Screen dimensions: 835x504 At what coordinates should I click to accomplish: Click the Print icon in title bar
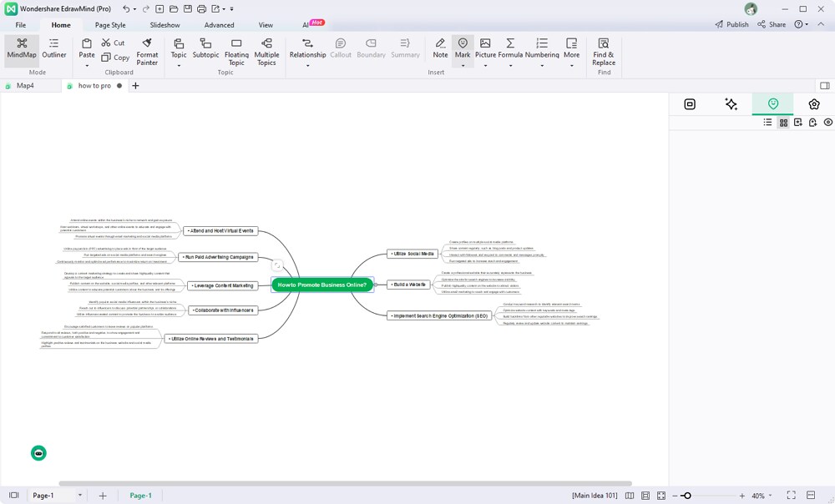point(201,9)
